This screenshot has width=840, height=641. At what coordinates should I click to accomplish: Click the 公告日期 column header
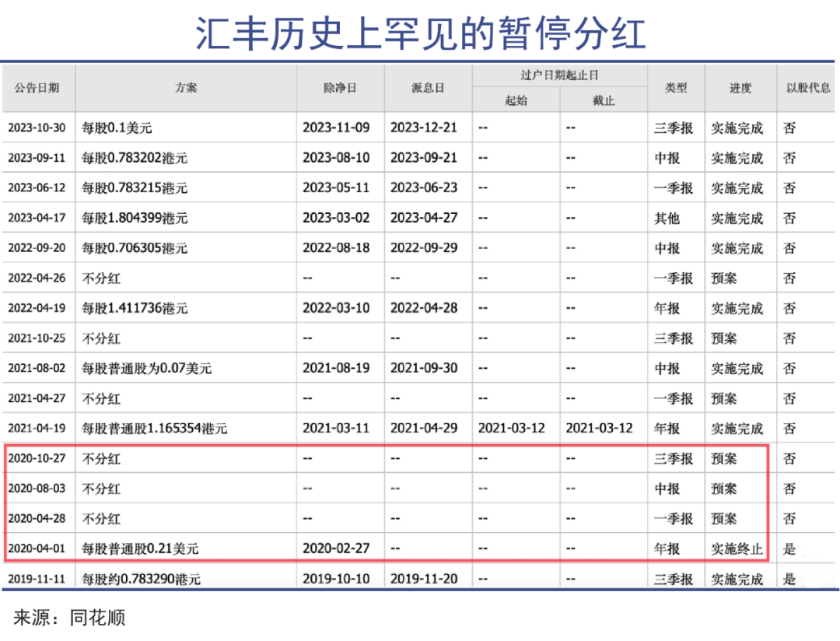tap(37, 88)
